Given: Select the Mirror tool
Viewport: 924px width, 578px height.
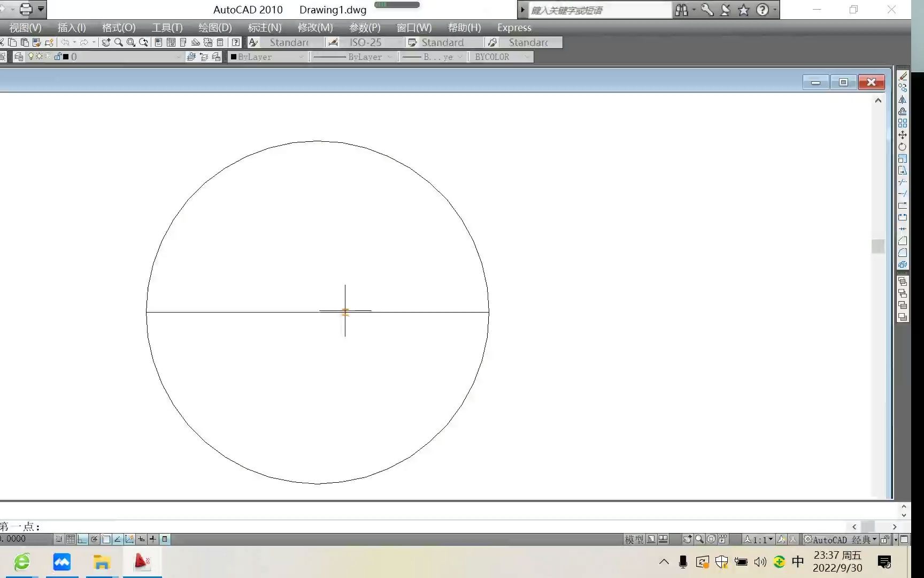Looking at the screenshot, I should pos(903,100).
